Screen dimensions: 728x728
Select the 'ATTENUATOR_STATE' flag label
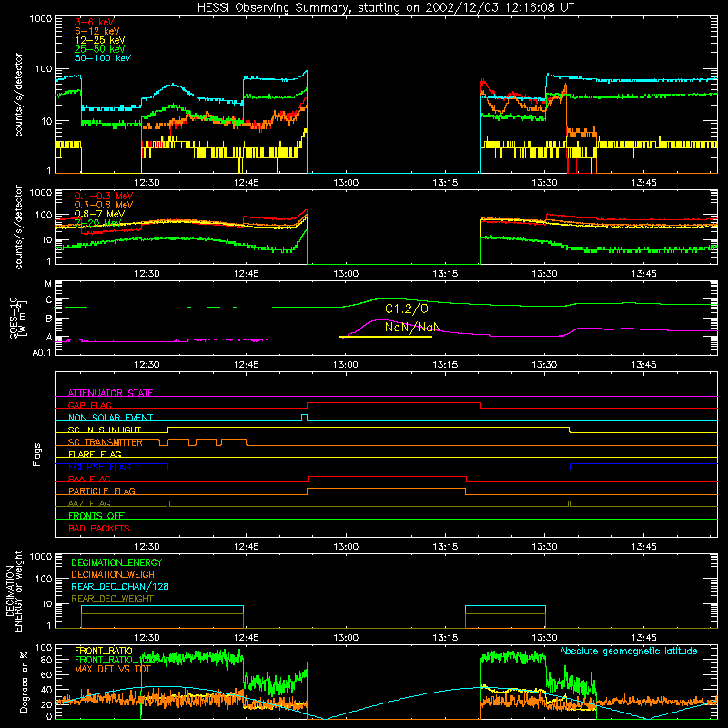click(110, 393)
